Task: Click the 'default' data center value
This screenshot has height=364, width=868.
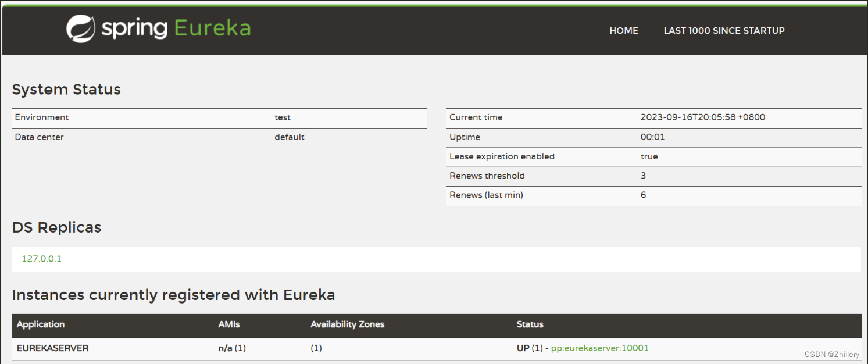Action: click(290, 137)
